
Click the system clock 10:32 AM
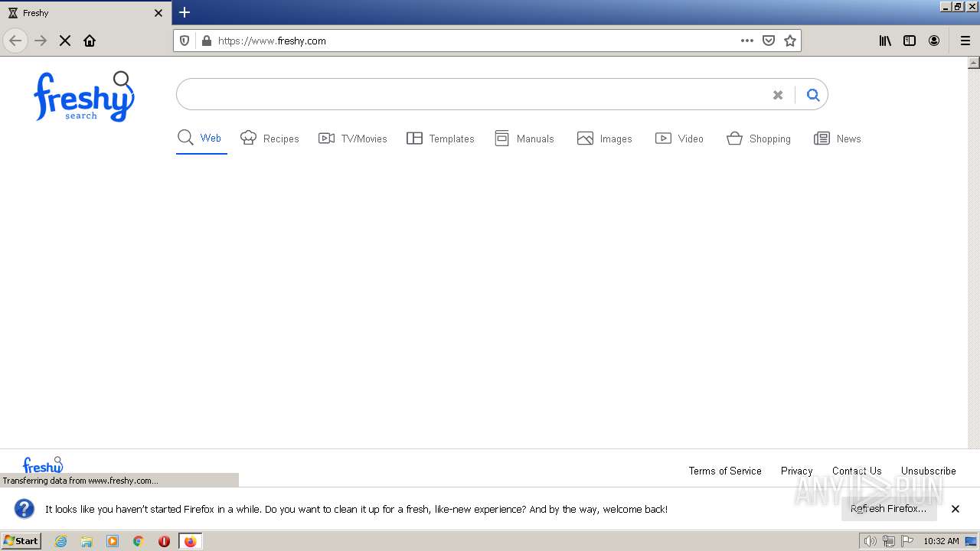[x=941, y=541]
